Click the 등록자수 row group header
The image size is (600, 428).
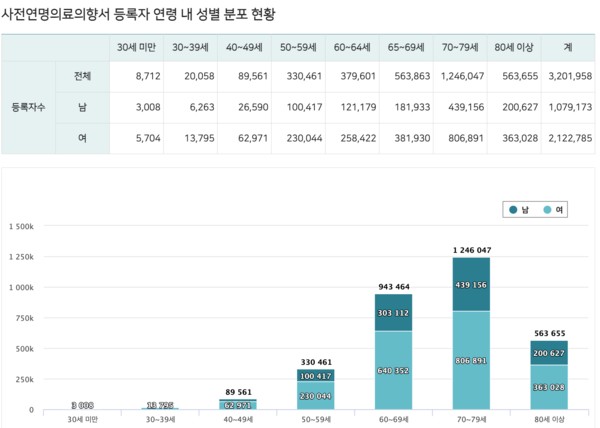(28, 107)
